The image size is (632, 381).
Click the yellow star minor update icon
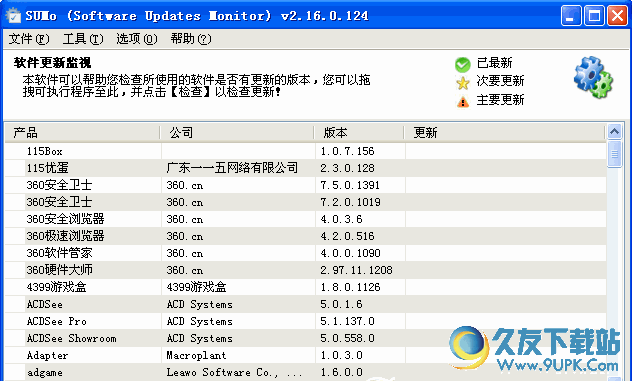point(463,83)
